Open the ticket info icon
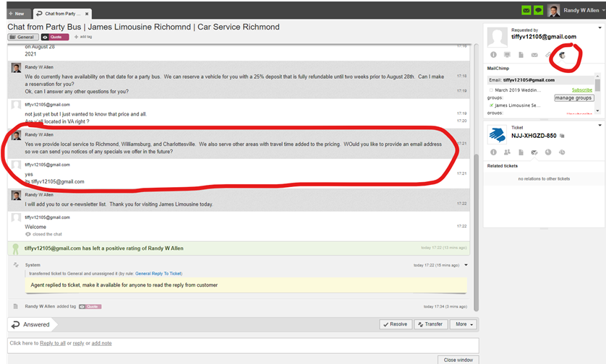 point(493,152)
